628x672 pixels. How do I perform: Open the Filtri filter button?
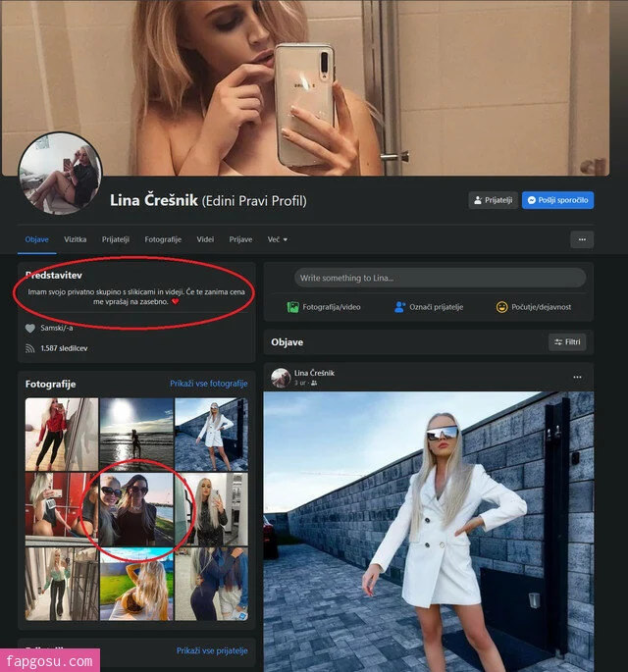[x=567, y=342]
